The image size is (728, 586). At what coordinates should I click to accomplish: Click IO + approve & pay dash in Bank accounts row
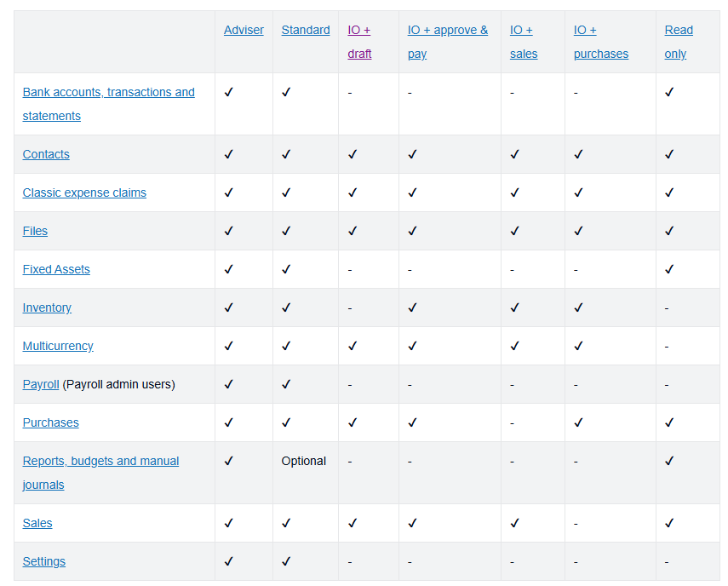pyautogui.click(x=410, y=93)
